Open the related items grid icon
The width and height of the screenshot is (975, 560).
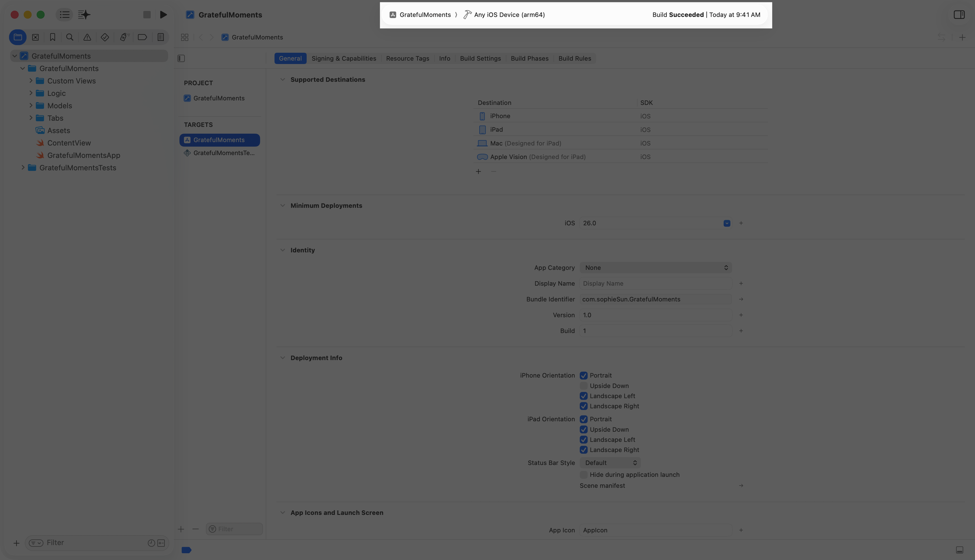[x=185, y=37]
